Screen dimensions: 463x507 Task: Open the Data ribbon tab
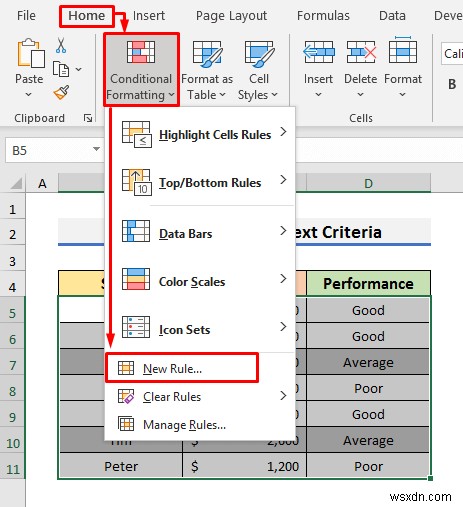coord(392,16)
